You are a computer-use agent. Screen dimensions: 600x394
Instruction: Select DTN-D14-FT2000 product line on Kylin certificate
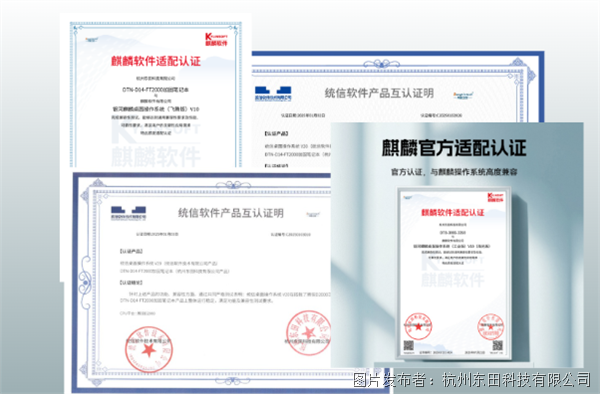155,90
